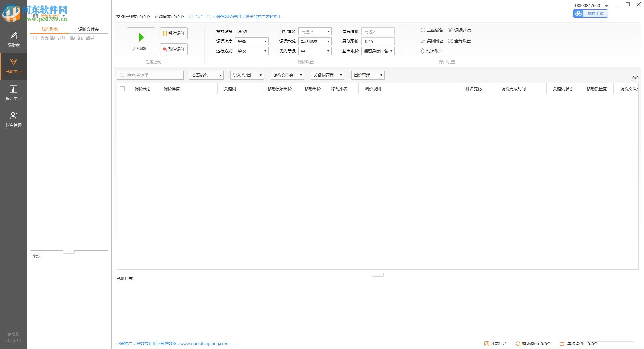Click the 筛选 filter label
644x349 pixels.
pyautogui.click(x=37, y=256)
